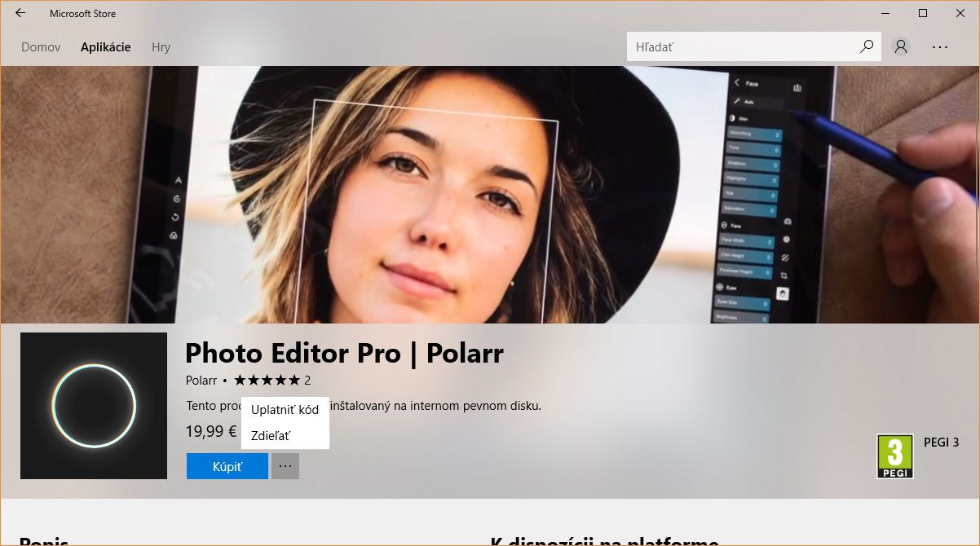Open the user account icon

901,46
